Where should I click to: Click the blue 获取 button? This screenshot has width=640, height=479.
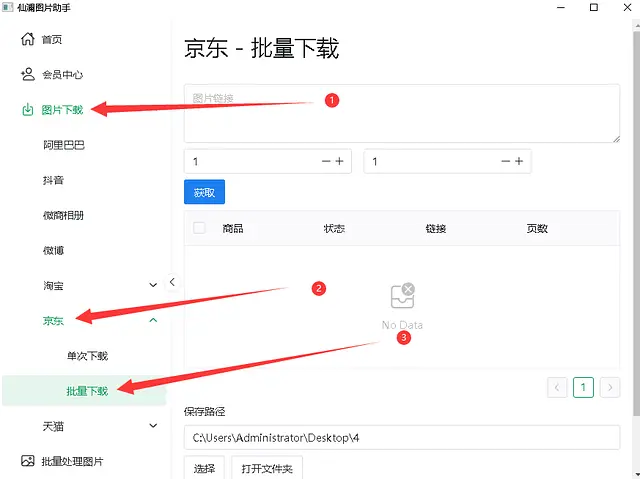pyautogui.click(x=204, y=192)
